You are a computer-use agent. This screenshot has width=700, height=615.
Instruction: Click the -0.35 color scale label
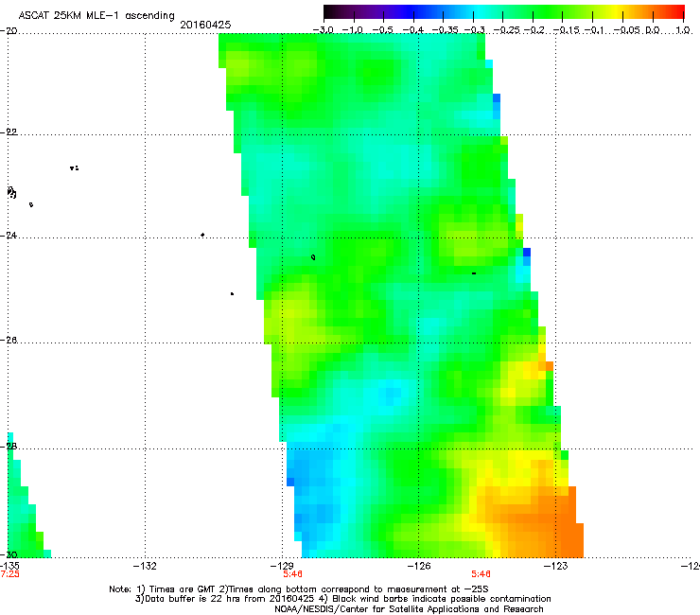coord(446,30)
